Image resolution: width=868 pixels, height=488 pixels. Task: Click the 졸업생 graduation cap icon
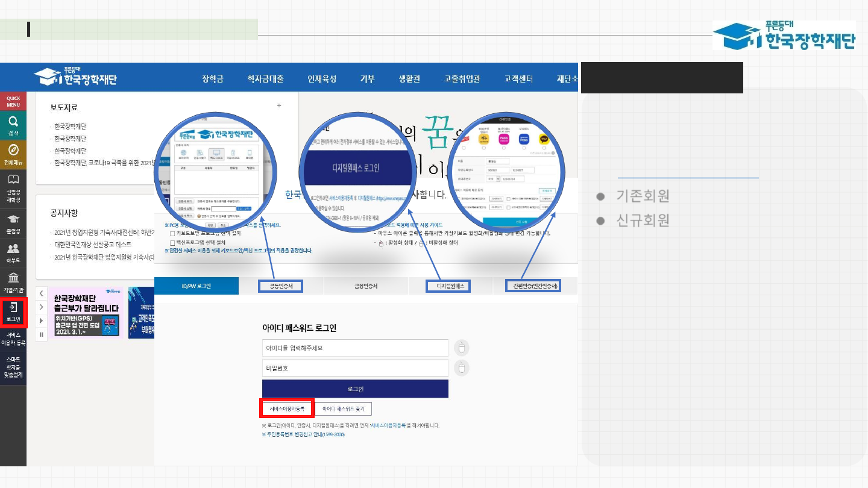click(13, 222)
